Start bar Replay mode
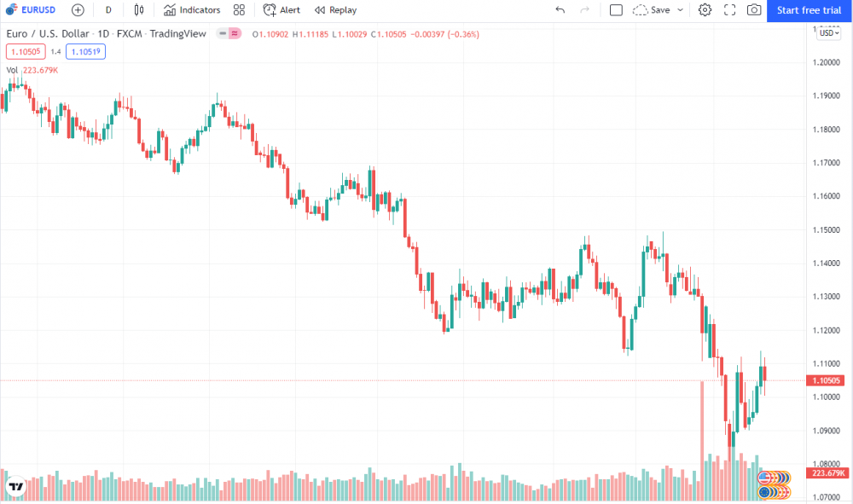 pos(334,10)
